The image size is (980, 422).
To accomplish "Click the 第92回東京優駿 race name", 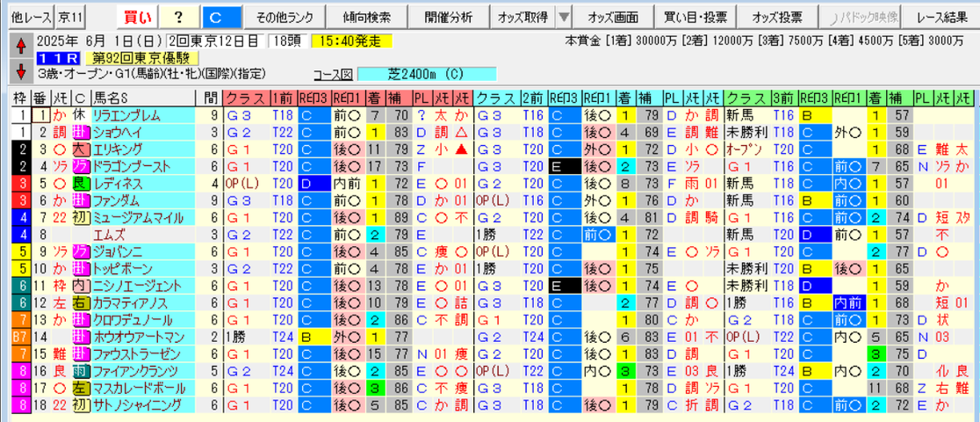I will (x=142, y=59).
